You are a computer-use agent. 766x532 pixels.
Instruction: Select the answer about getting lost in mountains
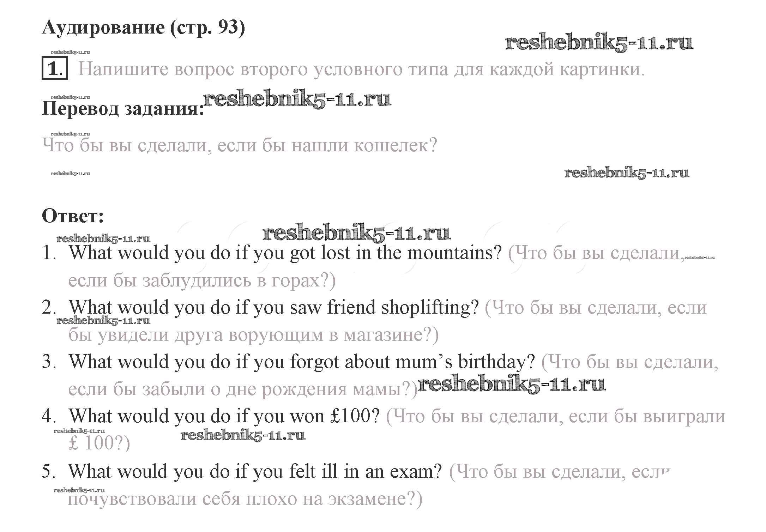(x=285, y=253)
